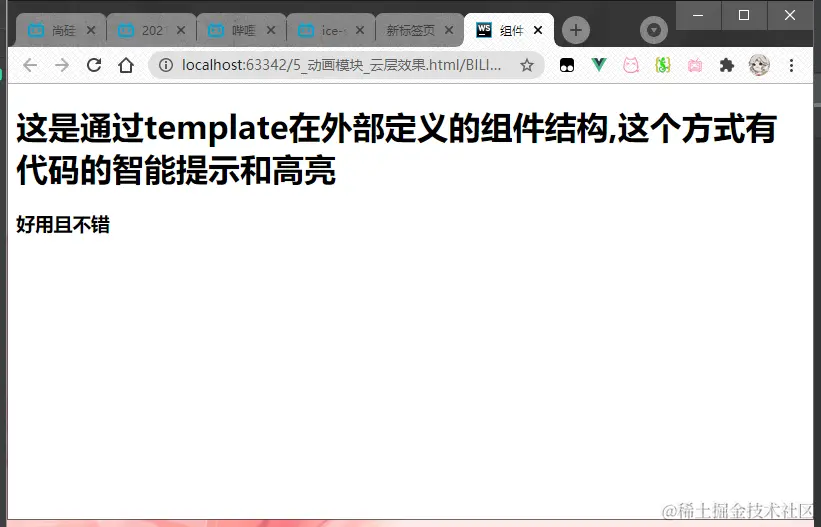The image size is (821, 527).
Task: Open the home page icon
Action: click(126, 65)
